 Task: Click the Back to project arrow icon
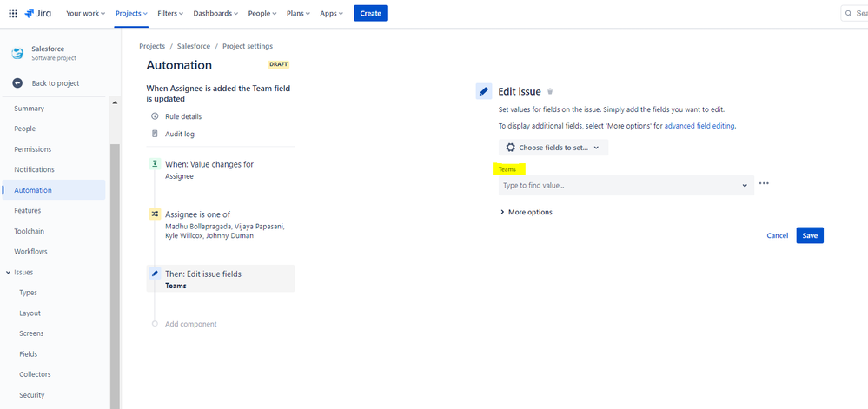coord(17,83)
